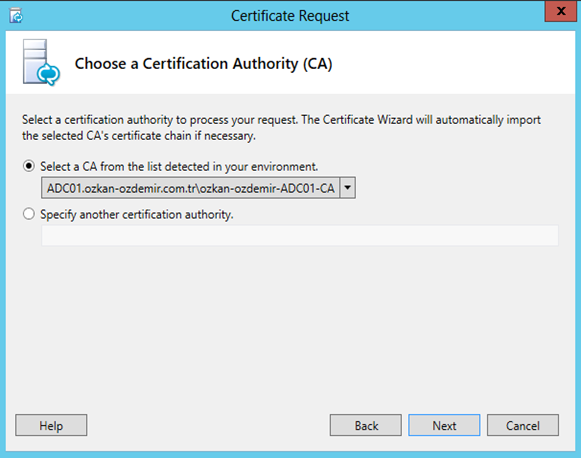Click the certificate wizard icon in title bar
The image size is (581, 458).
16,16
